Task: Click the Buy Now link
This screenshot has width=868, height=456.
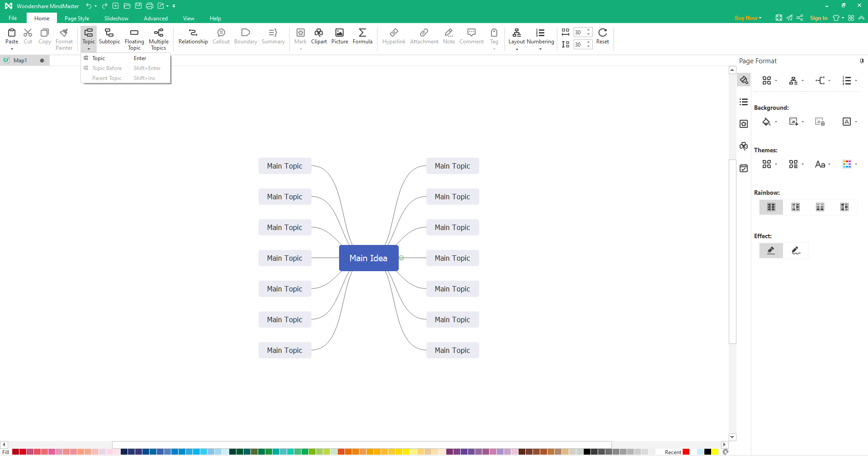Action: coord(746,18)
